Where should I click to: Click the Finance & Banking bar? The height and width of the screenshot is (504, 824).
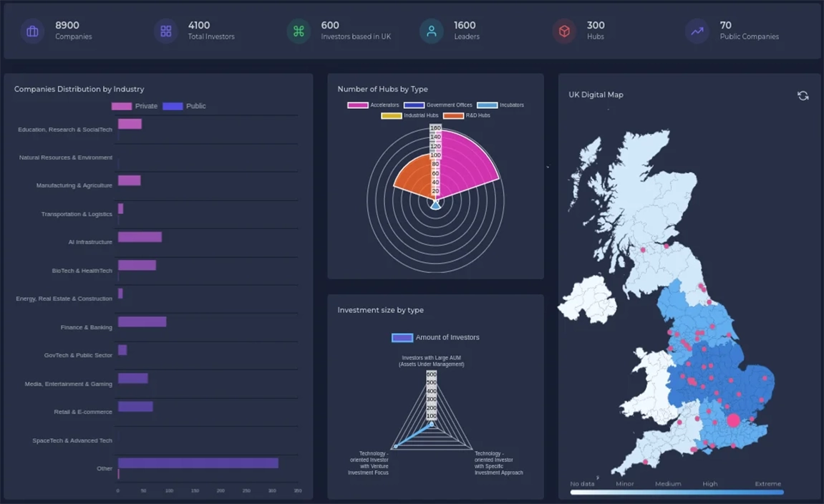[142, 322]
